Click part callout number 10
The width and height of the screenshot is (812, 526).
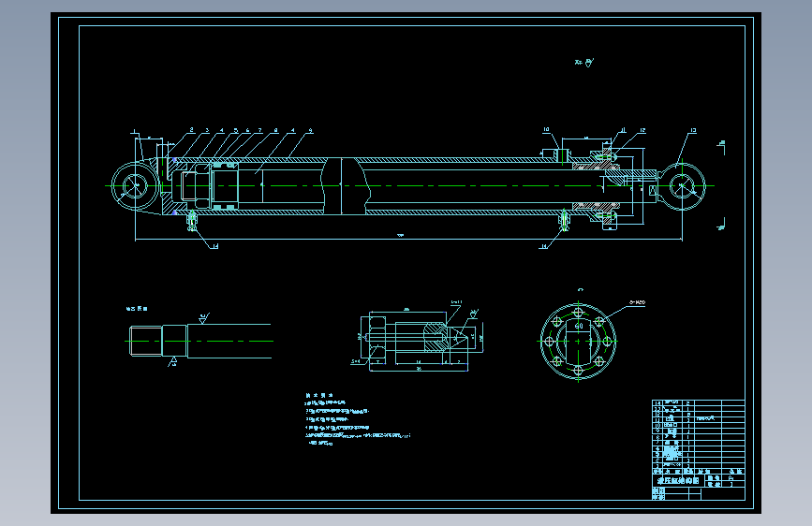pyautogui.click(x=546, y=130)
